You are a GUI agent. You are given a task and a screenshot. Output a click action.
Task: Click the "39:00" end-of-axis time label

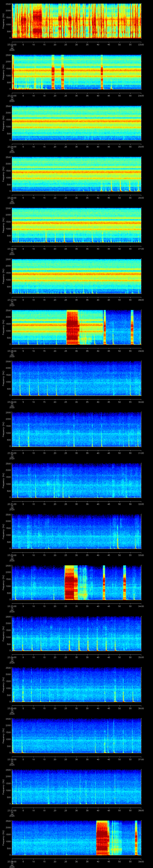tap(141, 861)
